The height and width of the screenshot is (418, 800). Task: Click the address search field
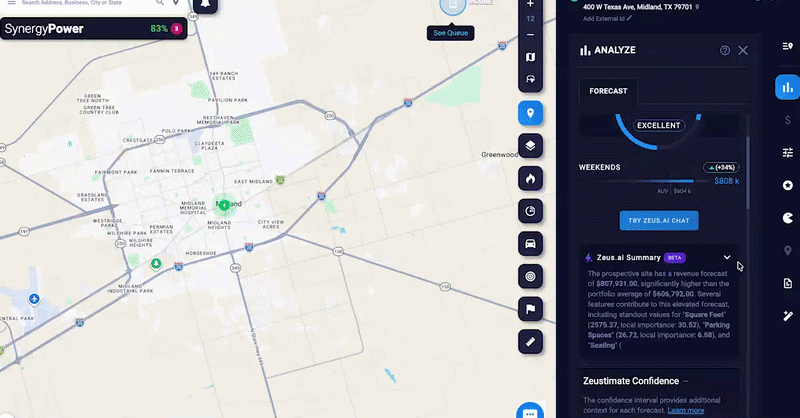pos(100,4)
